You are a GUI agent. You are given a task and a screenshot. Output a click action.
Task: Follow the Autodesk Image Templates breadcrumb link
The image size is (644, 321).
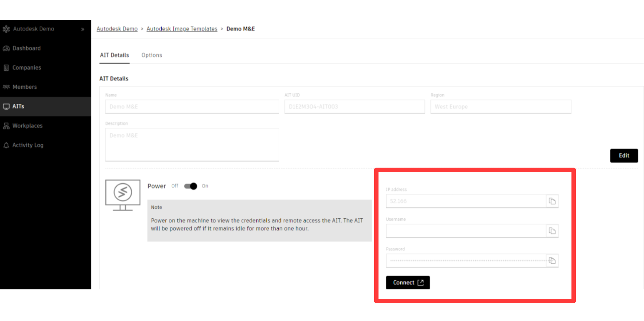pos(182,29)
